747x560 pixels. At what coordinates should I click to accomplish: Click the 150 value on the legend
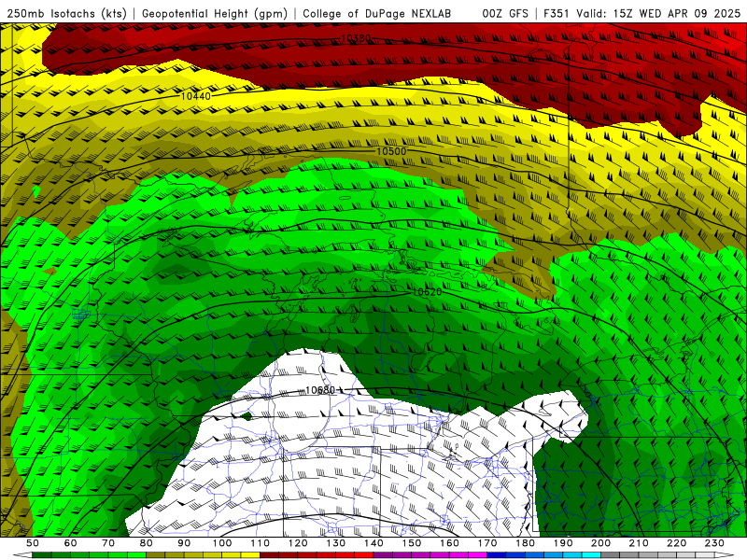click(x=411, y=543)
